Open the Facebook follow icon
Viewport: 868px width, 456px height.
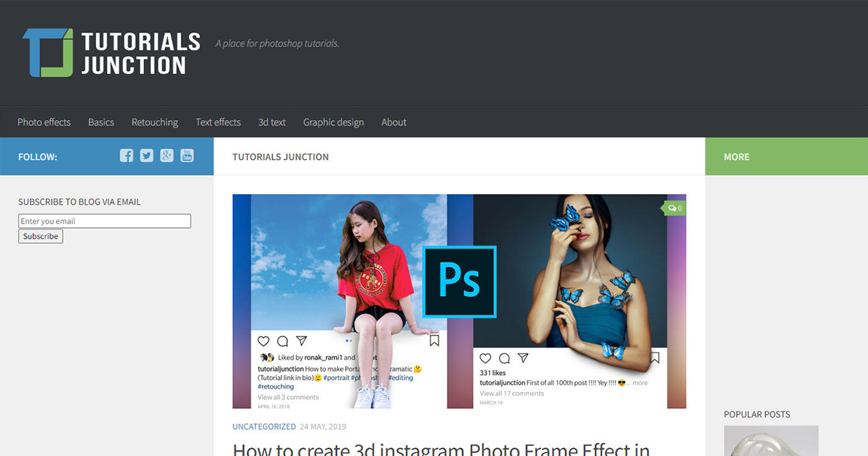(126, 156)
